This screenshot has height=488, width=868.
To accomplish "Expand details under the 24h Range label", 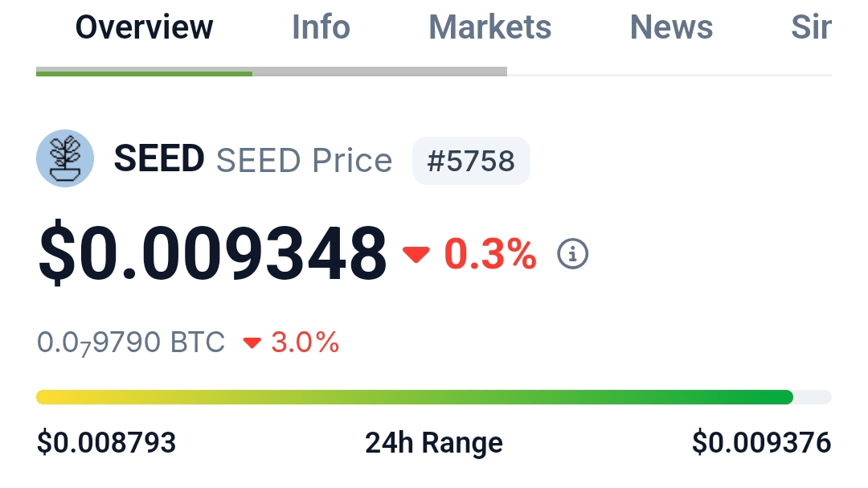I will pyautogui.click(x=434, y=442).
